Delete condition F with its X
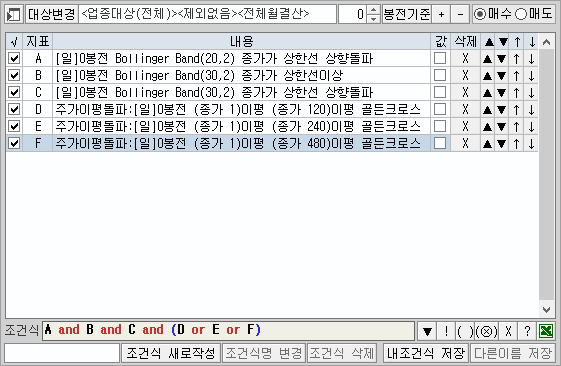The image size is (561, 366). (x=465, y=143)
